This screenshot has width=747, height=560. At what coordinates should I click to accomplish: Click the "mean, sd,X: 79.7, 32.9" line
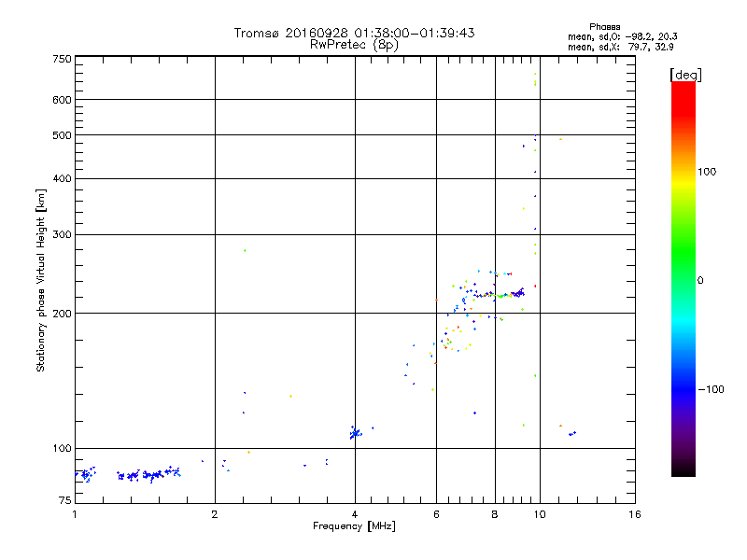[620, 47]
